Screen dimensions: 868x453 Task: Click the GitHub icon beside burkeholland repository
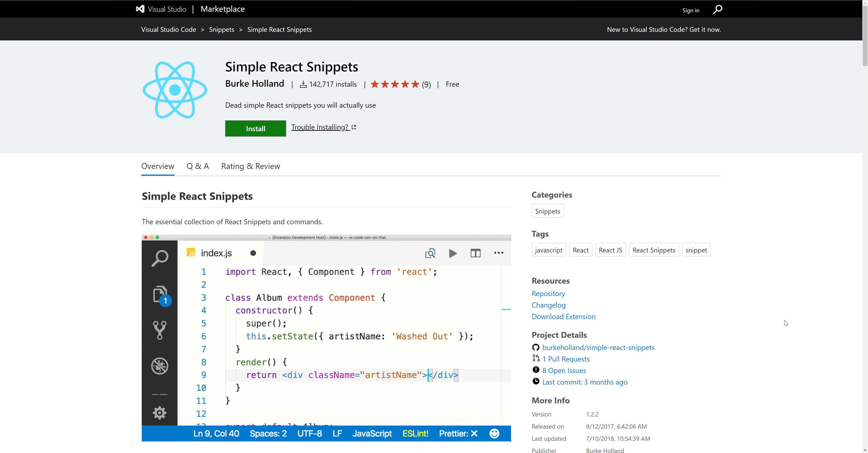536,347
